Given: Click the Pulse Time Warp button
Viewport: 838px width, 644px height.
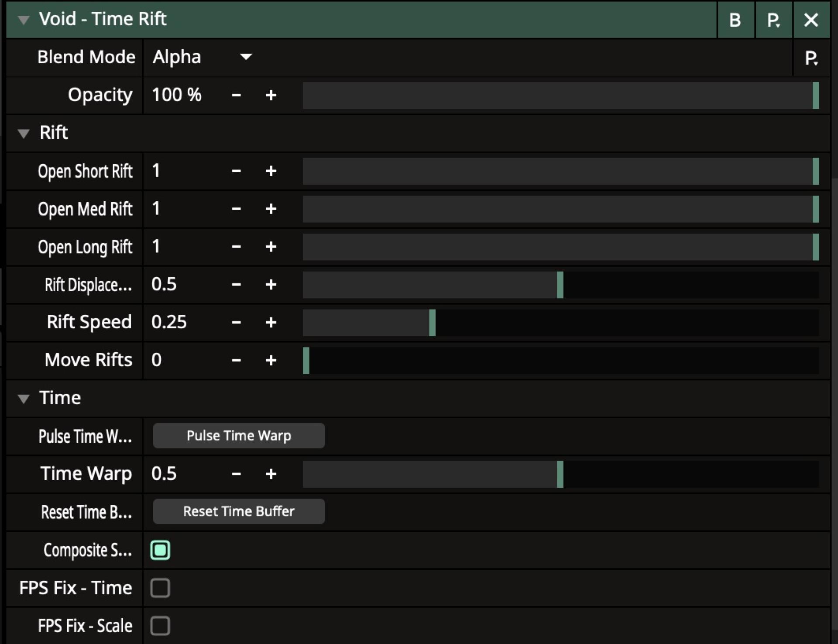Looking at the screenshot, I should point(239,435).
